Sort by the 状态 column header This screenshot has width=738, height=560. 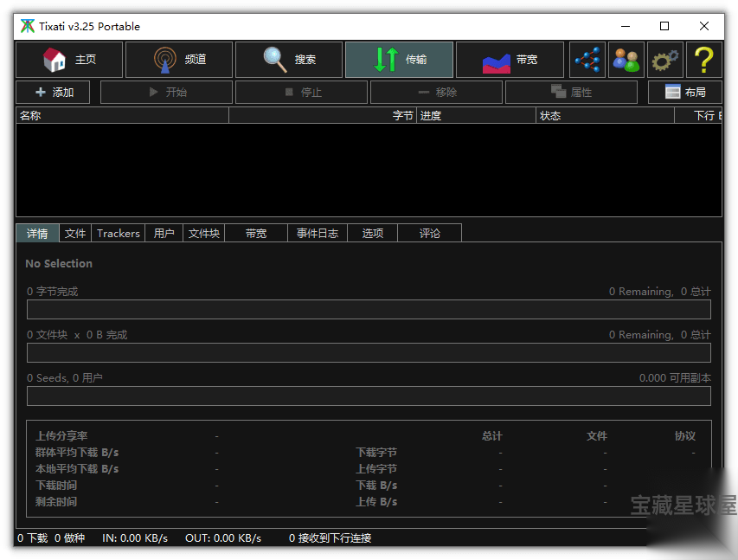605,115
